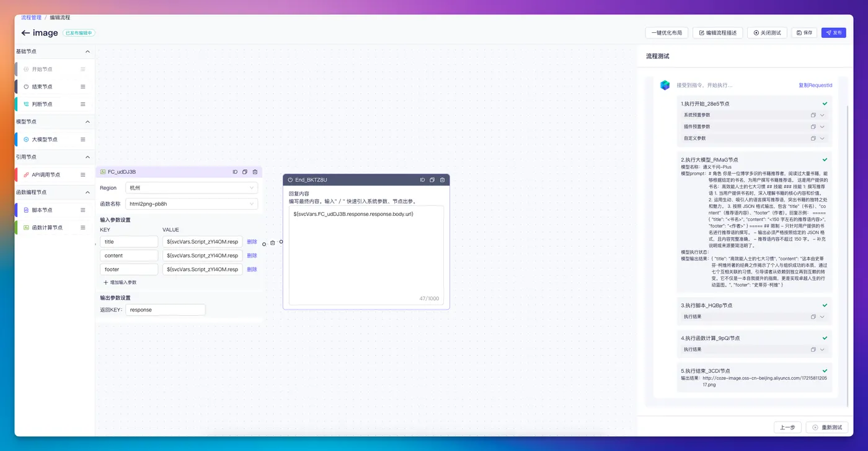Click the 判断节点 branch icon
868x451 pixels.
coord(26,104)
